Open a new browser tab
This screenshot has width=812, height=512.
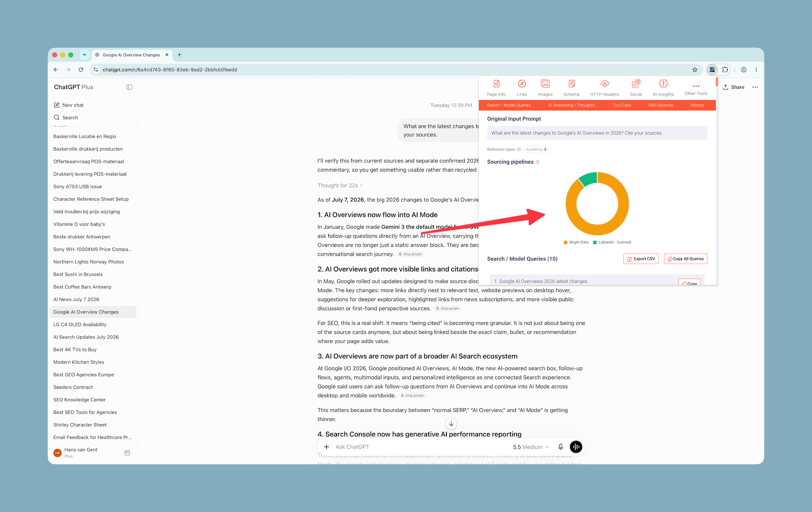click(x=179, y=55)
